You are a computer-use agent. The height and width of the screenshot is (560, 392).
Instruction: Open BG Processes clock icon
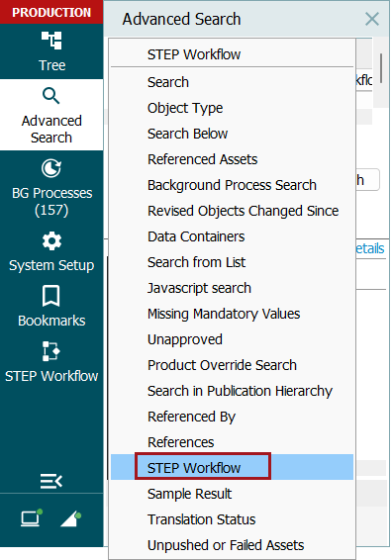(51, 168)
